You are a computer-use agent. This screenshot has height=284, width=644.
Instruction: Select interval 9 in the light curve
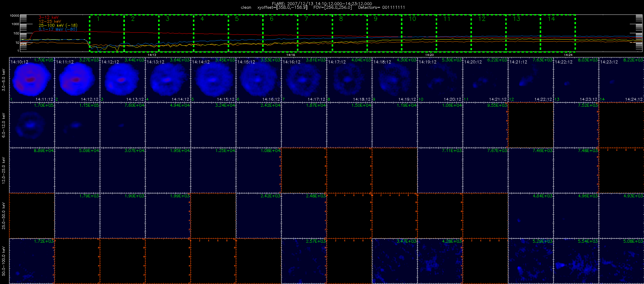[x=376, y=19]
